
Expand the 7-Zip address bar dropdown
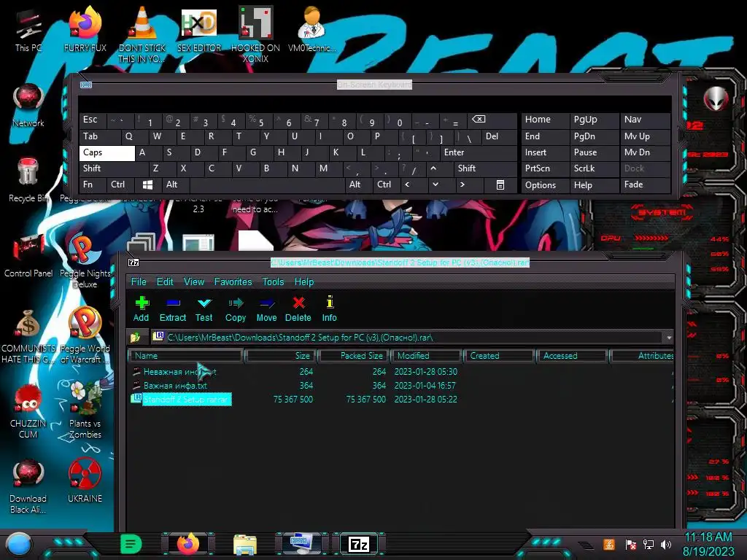(669, 338)
